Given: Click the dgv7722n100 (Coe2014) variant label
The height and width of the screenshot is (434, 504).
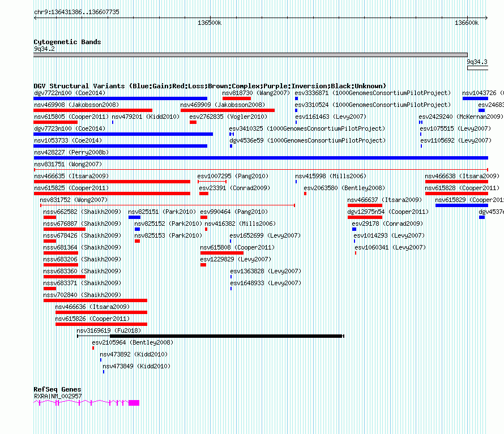Looking at the screenshot, I should pos(70,93).
